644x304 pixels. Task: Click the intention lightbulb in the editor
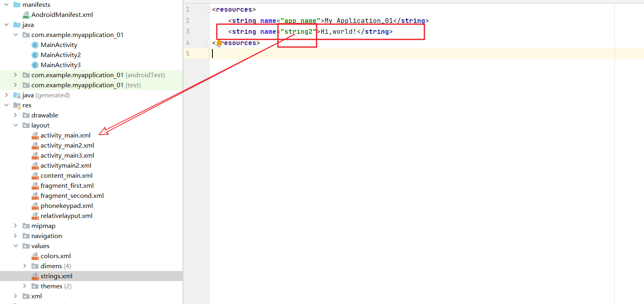click(x=219, y=43)
